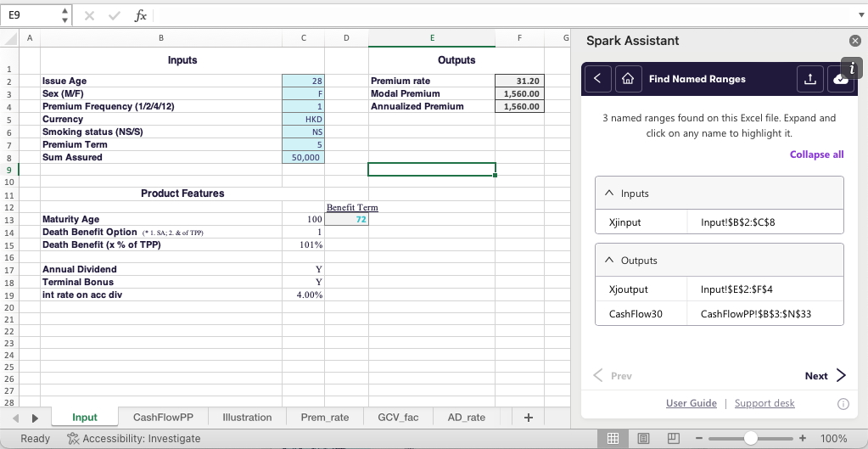The height and width of the screenshot is (449, 868).
Task: Select the Annualized Premium value cell
Action: point(519,106)
